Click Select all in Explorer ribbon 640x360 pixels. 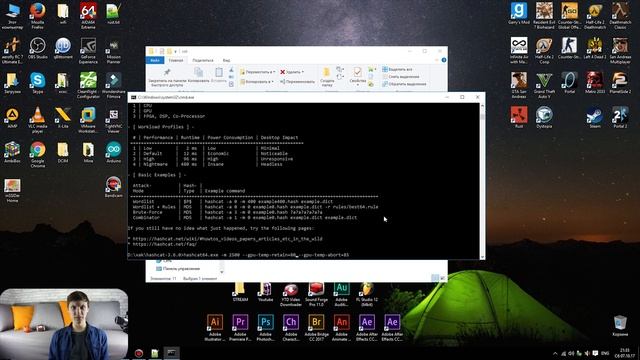click(x=398, y=69)
